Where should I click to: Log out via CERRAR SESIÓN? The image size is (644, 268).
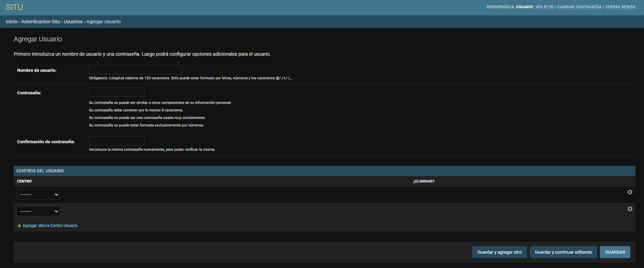[x=620, y=7]
